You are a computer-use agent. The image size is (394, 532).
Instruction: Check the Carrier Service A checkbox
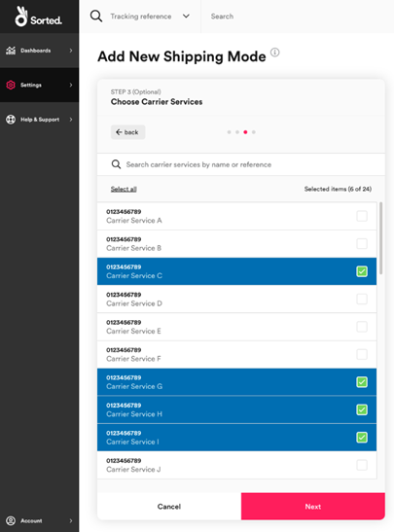(x=362, y=216)
